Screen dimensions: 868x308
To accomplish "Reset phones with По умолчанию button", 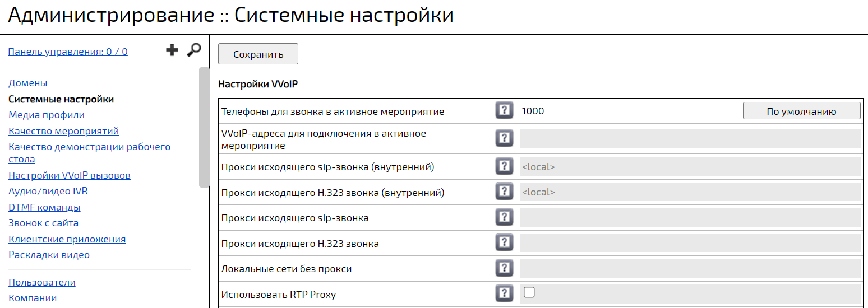I will click(x=801, y=111).
